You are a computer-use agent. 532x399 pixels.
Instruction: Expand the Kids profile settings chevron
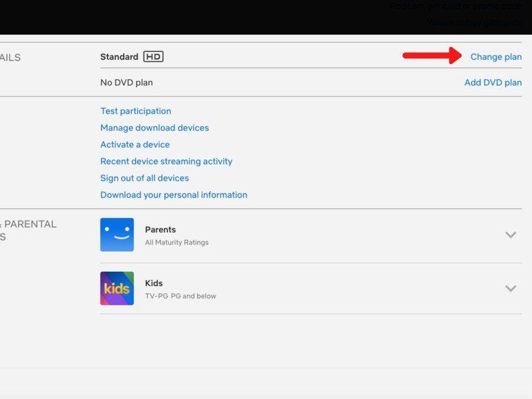point(511,289)
